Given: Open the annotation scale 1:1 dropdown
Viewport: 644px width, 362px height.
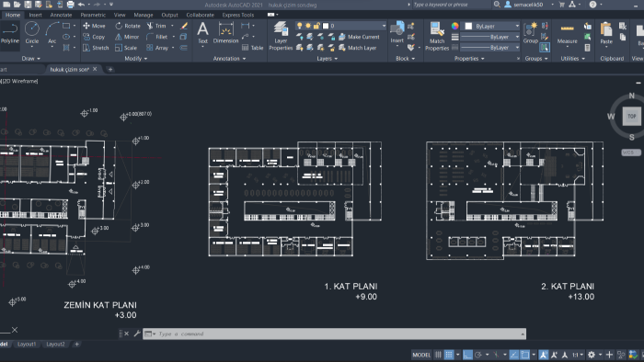Looking at the screenshot, I should pos(578,355).
